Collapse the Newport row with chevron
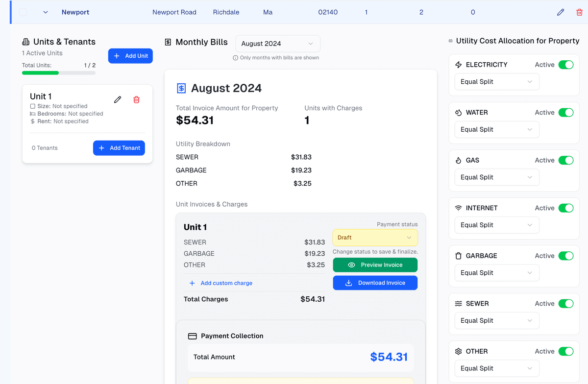 point(46,12)
